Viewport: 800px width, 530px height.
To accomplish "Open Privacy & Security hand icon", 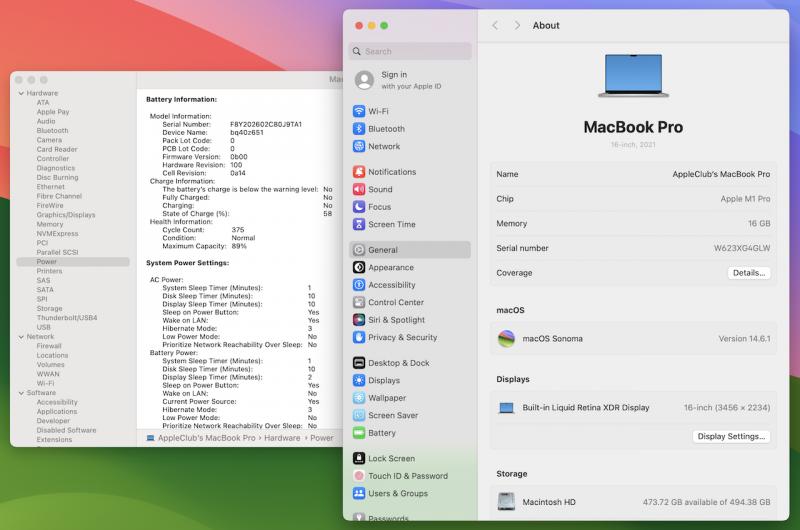I will click(359, 337).
